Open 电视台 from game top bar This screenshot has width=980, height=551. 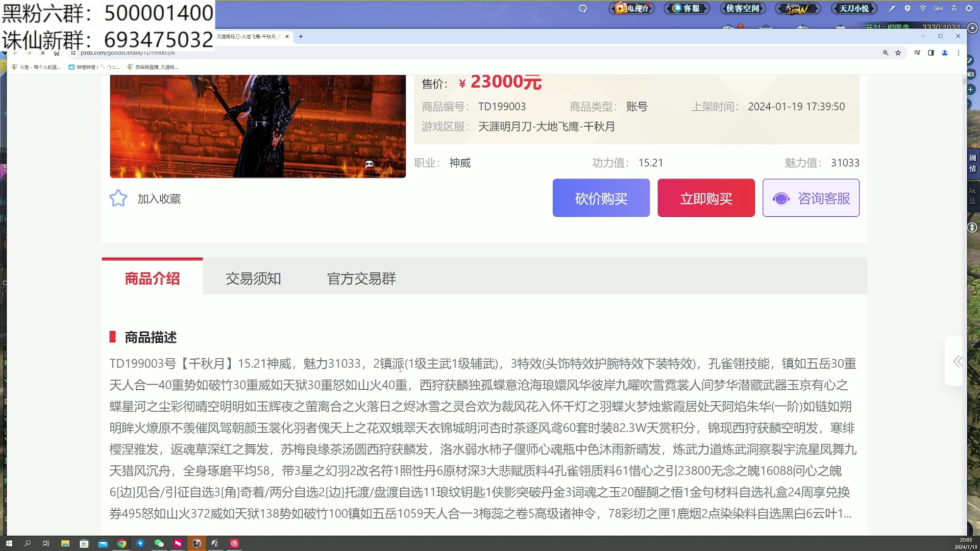point(632,8)
